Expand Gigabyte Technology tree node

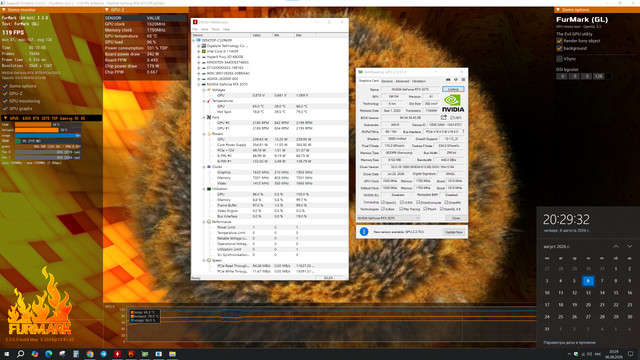coord(199,46)
